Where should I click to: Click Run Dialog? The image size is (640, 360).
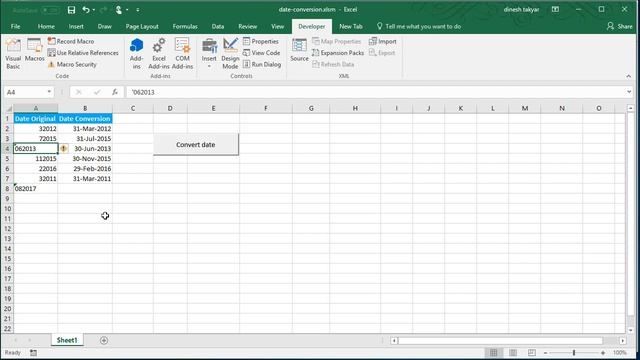(262, 64)
